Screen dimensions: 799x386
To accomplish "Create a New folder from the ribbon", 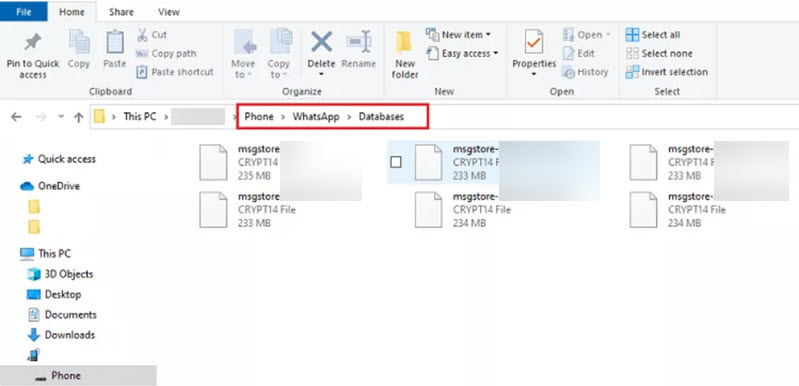I will tap(405, 54).
